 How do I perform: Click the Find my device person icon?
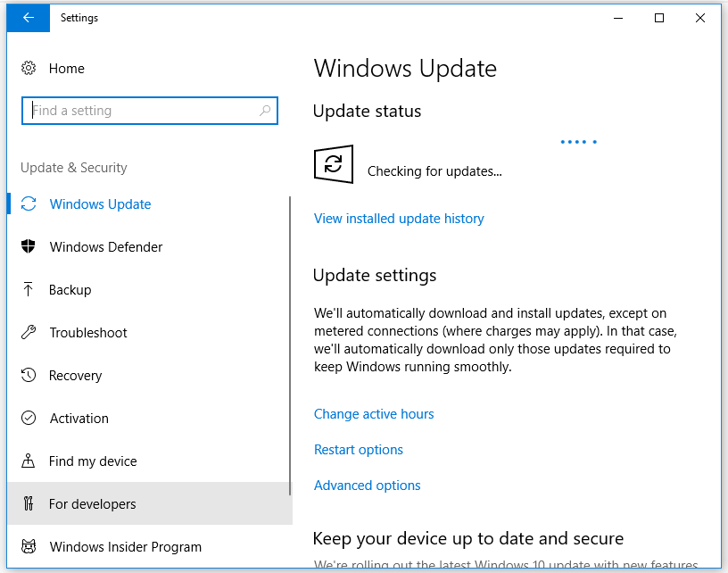coord(29,461)
